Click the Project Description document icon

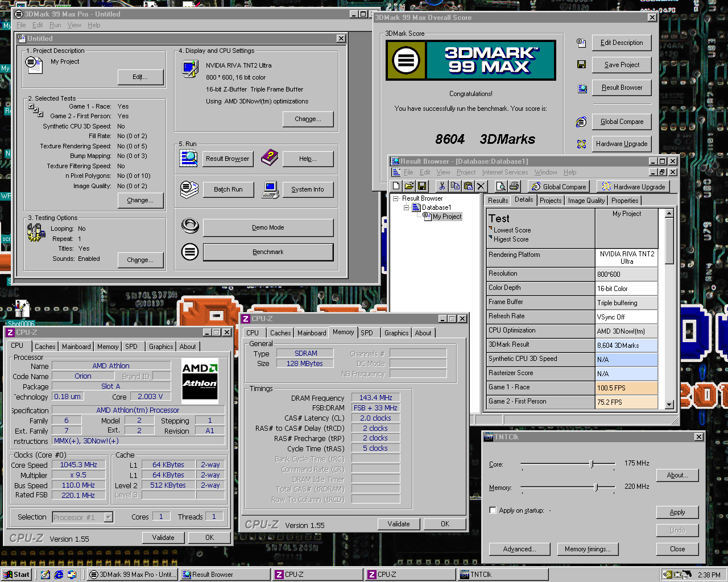(x=34, y=65)
